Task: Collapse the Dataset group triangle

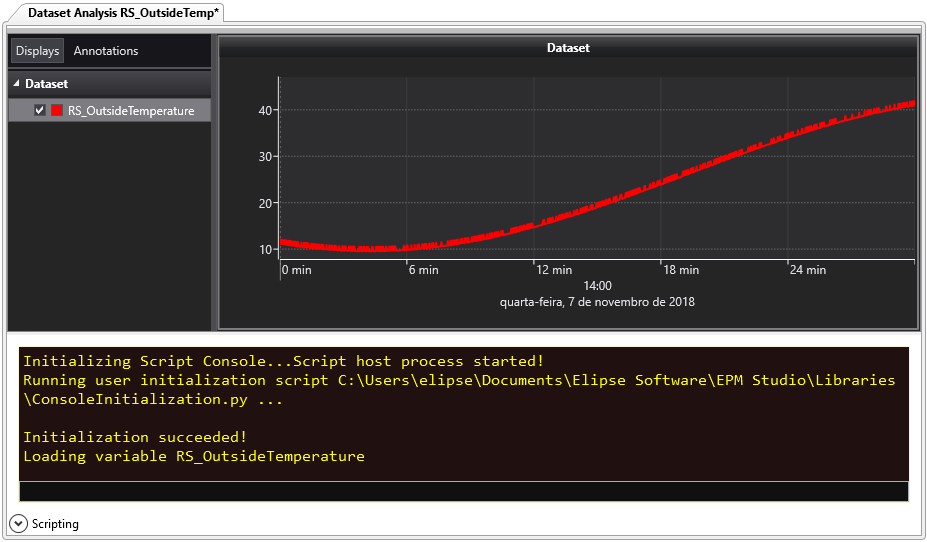Action: [x=17, y=85]
